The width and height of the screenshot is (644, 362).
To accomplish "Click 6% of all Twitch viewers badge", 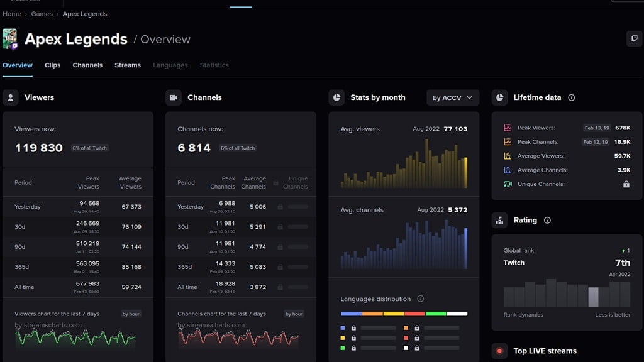I will [x=89, y=148].
